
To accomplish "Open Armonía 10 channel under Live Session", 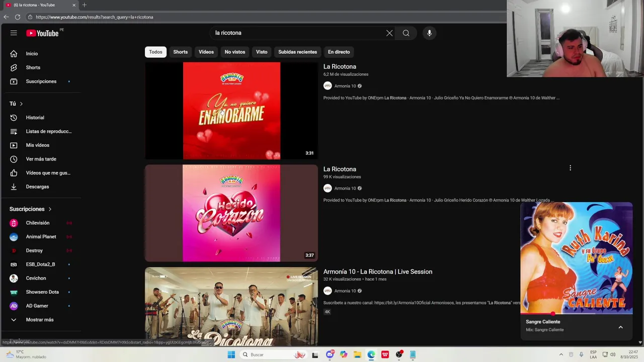I will 345,291.
